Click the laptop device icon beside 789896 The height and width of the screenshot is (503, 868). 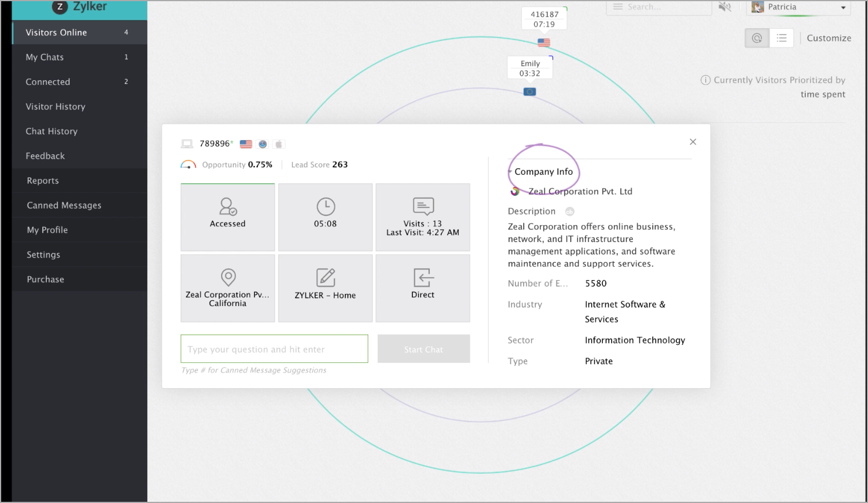click(x=187, y=144)
